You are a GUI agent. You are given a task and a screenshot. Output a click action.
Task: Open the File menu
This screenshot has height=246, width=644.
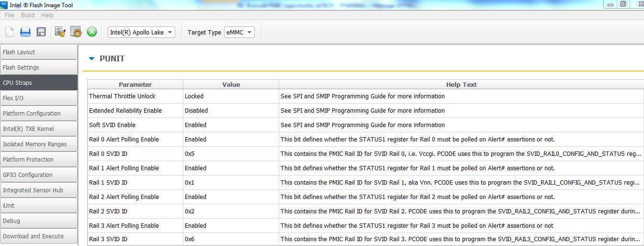pyautogui.click(x=10, y=15)
